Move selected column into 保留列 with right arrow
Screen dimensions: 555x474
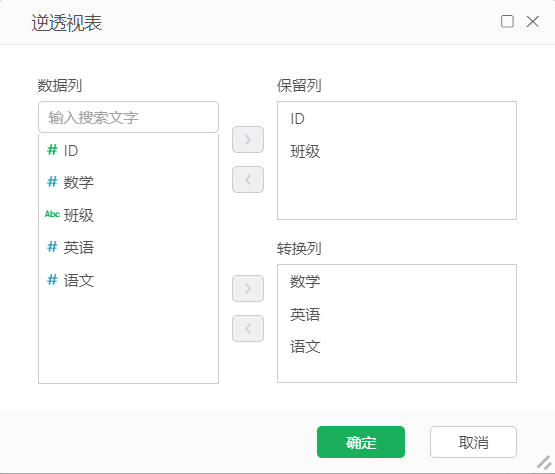[x=248, y=139]
